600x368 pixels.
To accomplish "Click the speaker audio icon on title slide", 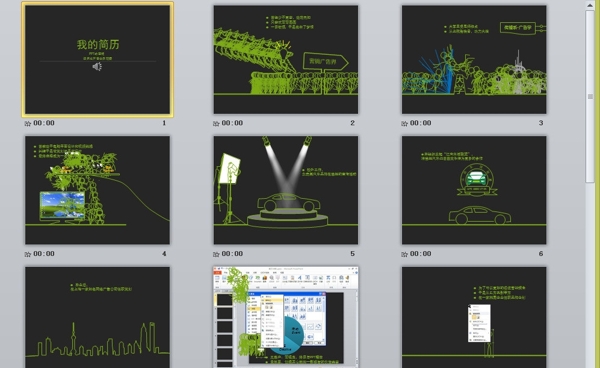I will click(x=97, y=67).
